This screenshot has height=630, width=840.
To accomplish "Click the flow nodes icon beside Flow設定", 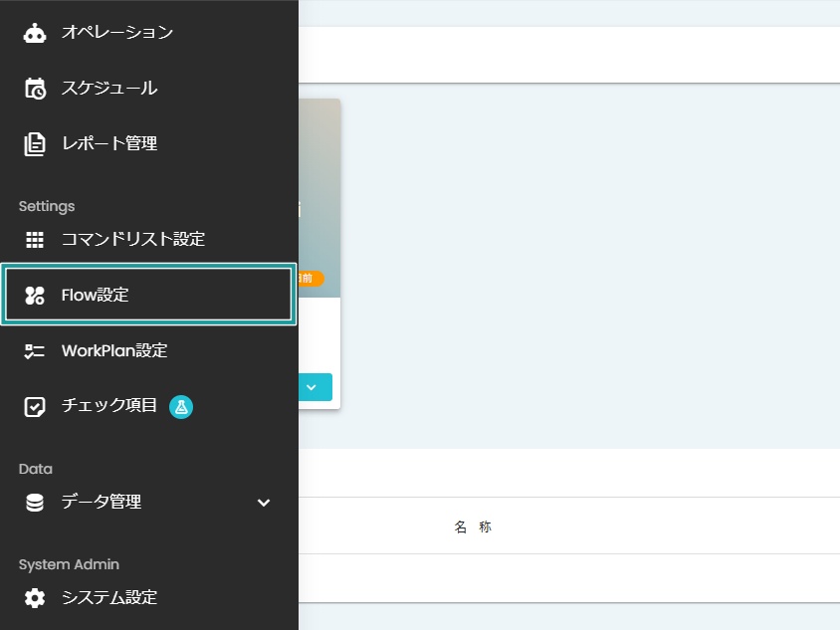I will click(35, 296).
